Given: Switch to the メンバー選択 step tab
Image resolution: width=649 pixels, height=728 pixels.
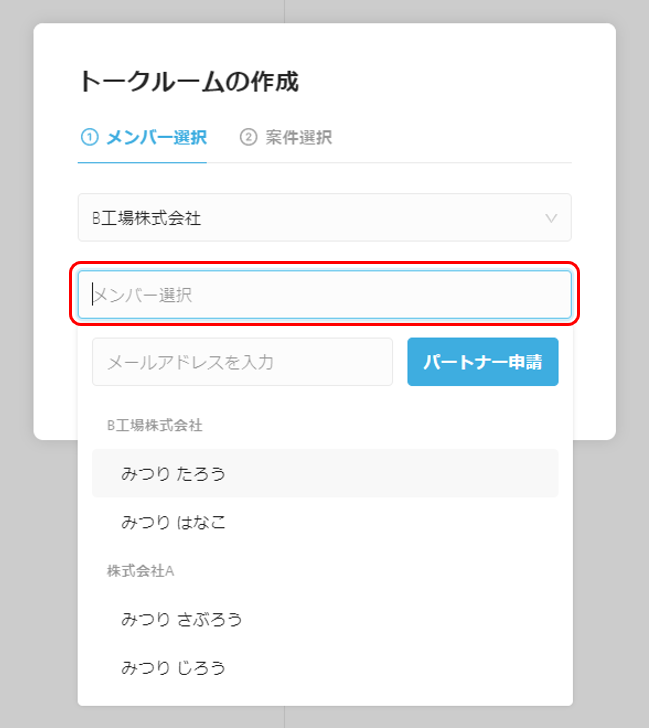Looking at the screenshot, I should pyautogui.click(x=142, y=137).
